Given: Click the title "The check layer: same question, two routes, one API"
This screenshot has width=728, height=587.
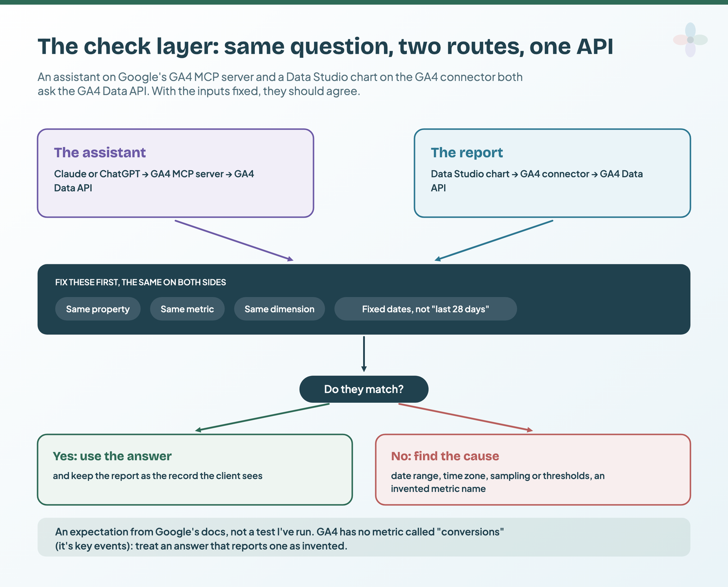Looking at the screenshot, I should [325, 46].
